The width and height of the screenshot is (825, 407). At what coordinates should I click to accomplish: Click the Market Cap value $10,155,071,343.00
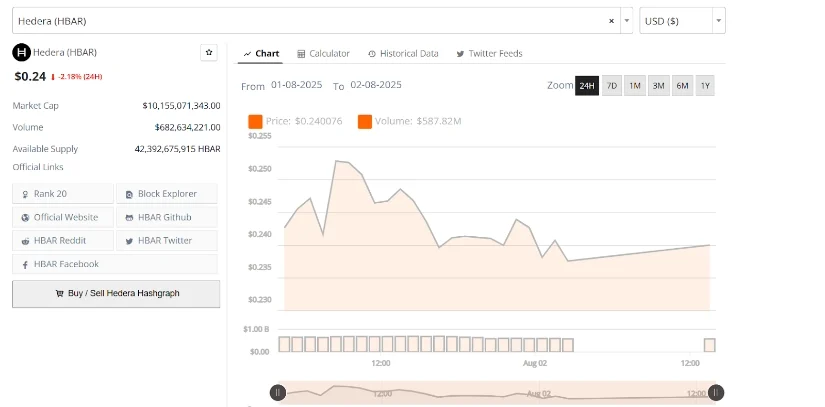click(x=181, y=106)
